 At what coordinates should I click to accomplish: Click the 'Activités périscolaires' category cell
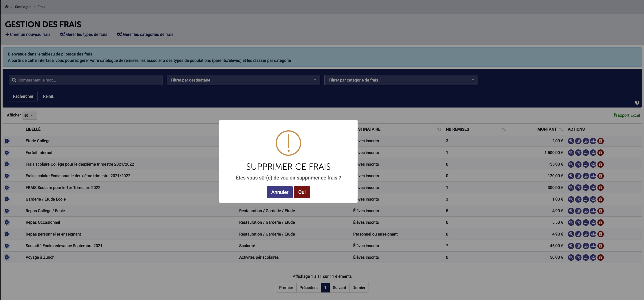[259, 257]
